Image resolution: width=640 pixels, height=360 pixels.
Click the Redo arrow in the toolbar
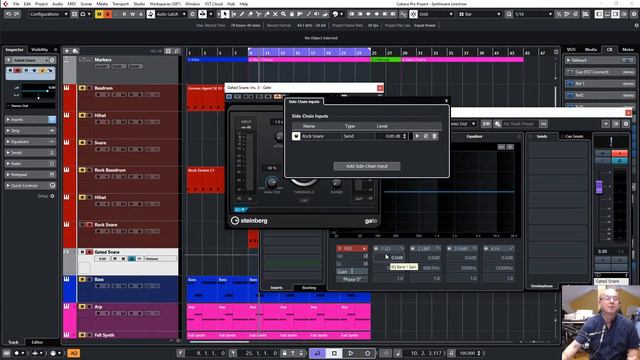tap(16, 14)
